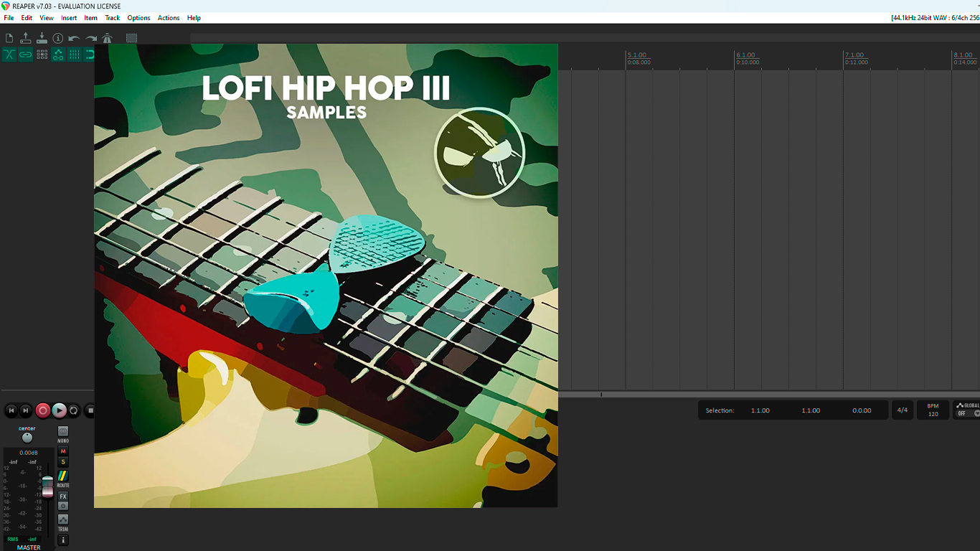
Task: Open project settings info icon in toolbar
Action: (58, 38)
